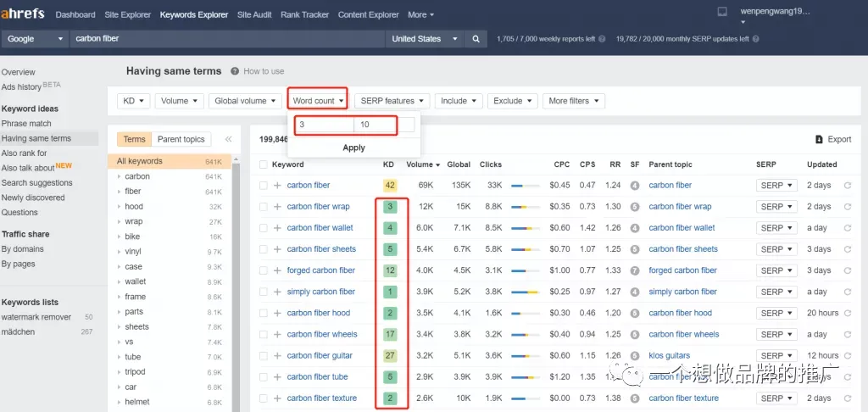Check the carbon fiber row checkbox
The width and height of the screenshot is (868, 412).
264,186
